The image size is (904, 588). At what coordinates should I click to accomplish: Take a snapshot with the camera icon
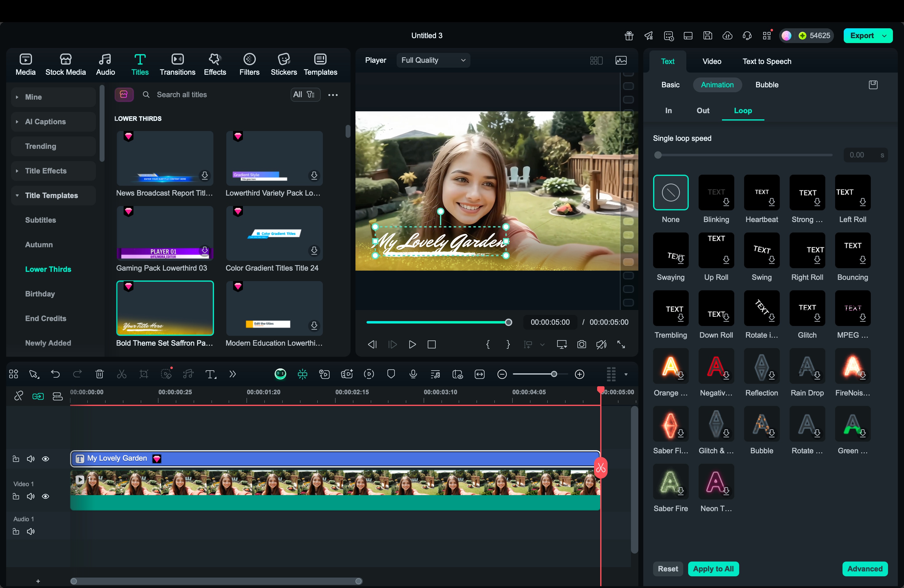581,344
